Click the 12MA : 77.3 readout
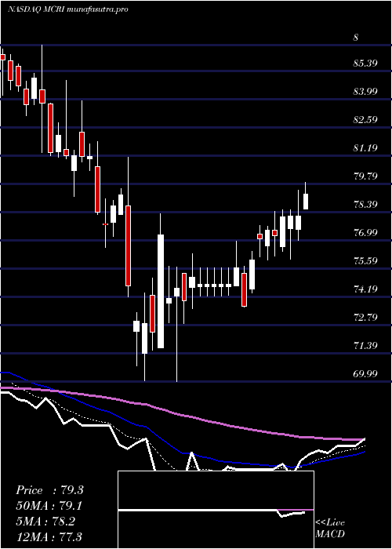This screenshot has height=549, width=392. pos(49,536)
